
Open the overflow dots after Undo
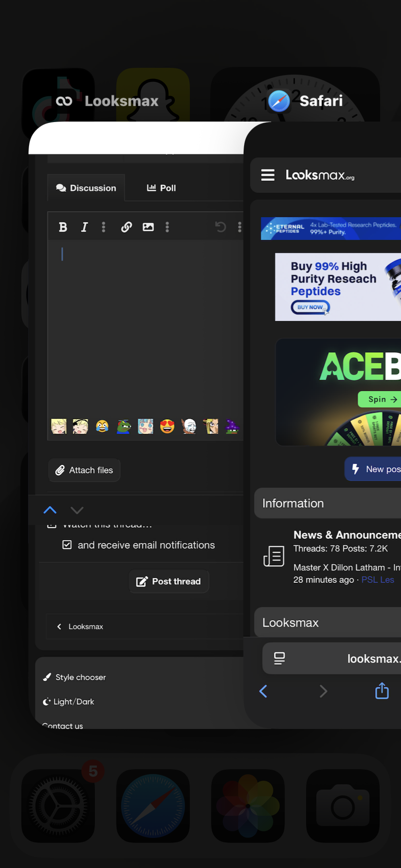pyautogui.click(x=239, y=227)
